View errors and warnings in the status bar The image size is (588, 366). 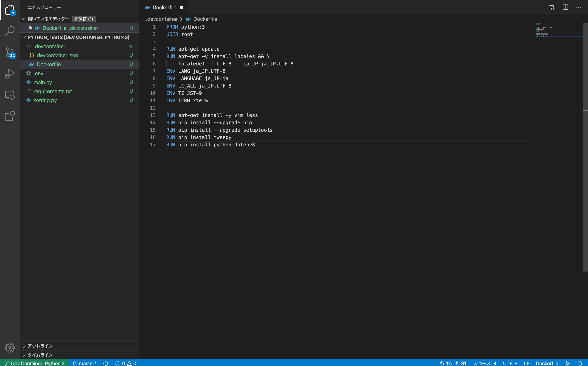click(x=125, y=363)
